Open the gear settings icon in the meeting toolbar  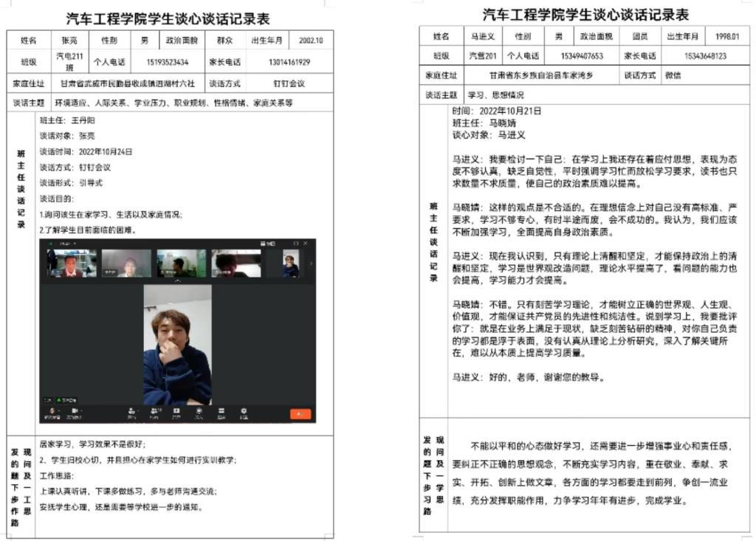click(243, 410)
